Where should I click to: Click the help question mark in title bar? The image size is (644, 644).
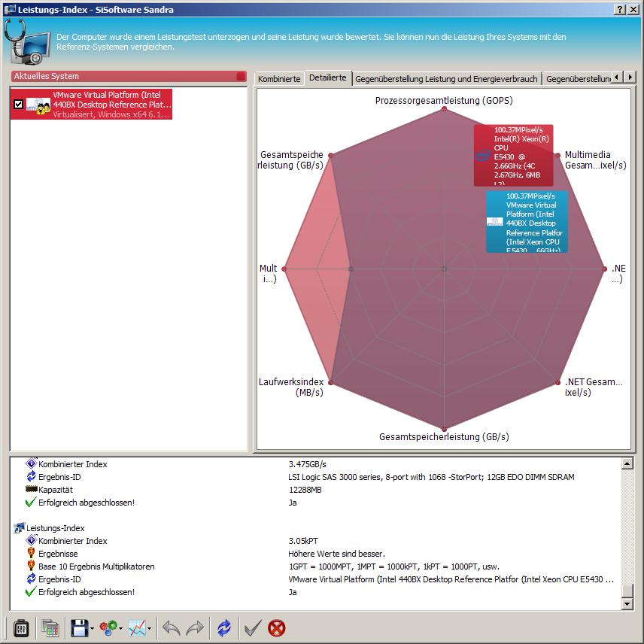point(619,9)
